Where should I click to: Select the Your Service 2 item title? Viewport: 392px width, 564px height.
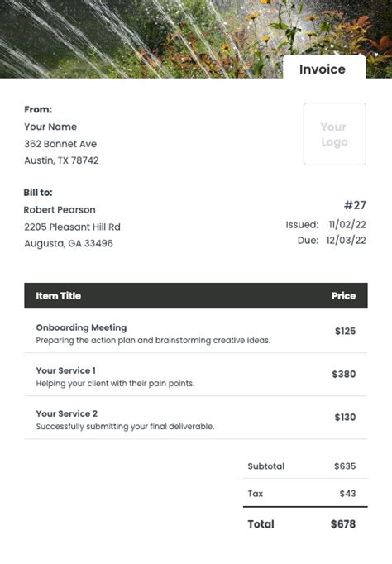66,413
